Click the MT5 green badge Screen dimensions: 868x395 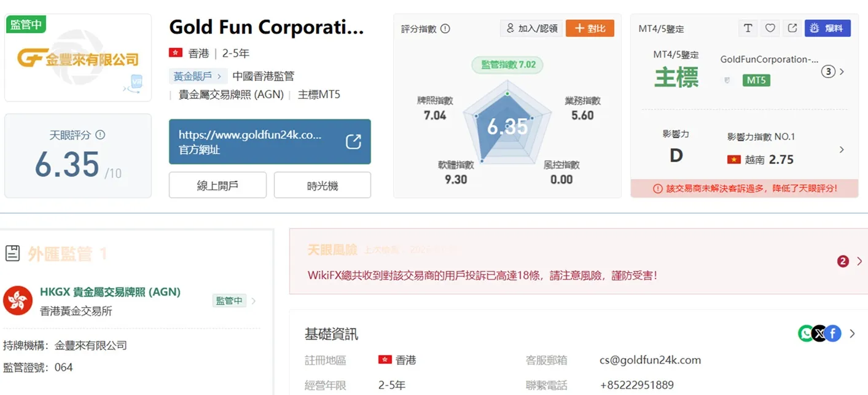point(756,80)
